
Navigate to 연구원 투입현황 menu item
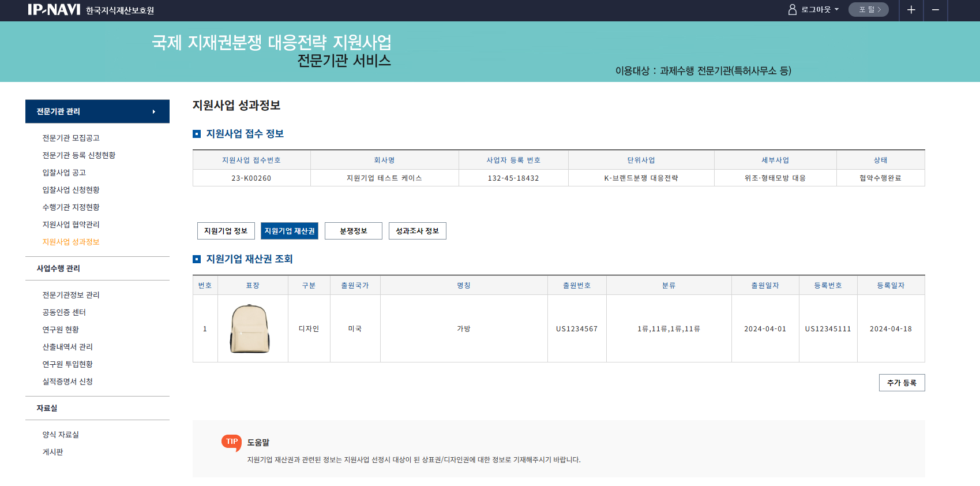coord(67,364)
